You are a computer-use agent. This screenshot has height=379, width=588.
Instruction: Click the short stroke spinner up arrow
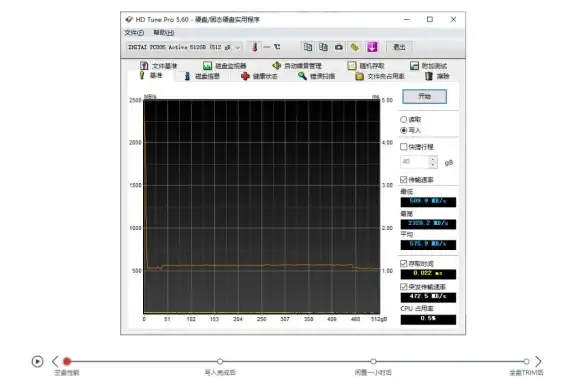point(433,159)
